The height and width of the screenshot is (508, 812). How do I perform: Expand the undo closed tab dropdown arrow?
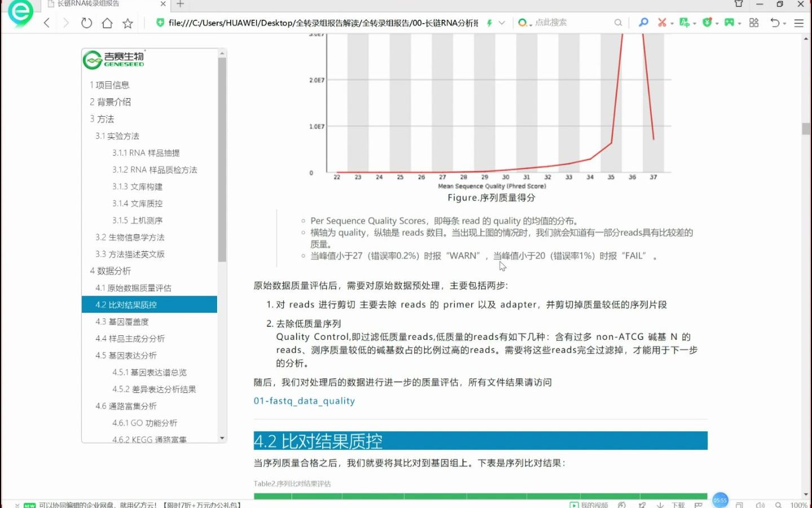tap(785, 24)
